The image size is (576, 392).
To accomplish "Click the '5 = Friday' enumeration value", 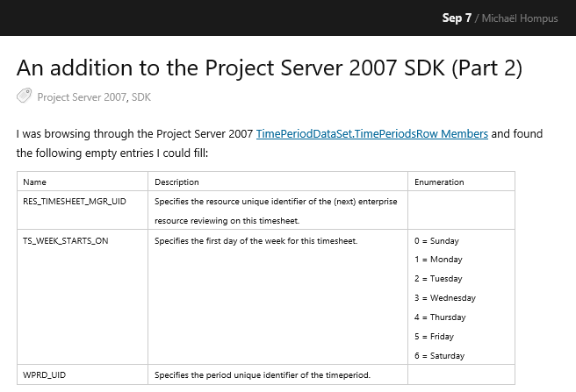I will coord(435,337).
